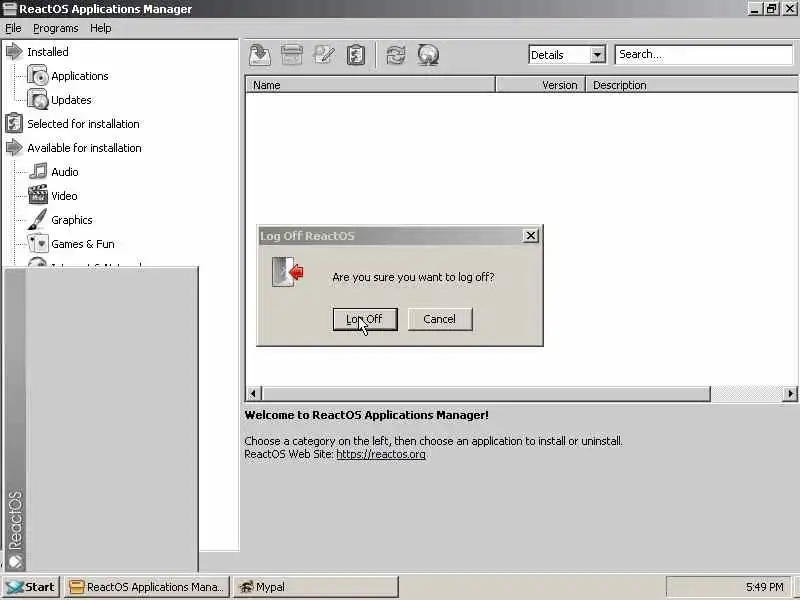Click the Available for installation arrow icon
The width and height of the screenshot is (800, 600).
click(x=14, y=147)
